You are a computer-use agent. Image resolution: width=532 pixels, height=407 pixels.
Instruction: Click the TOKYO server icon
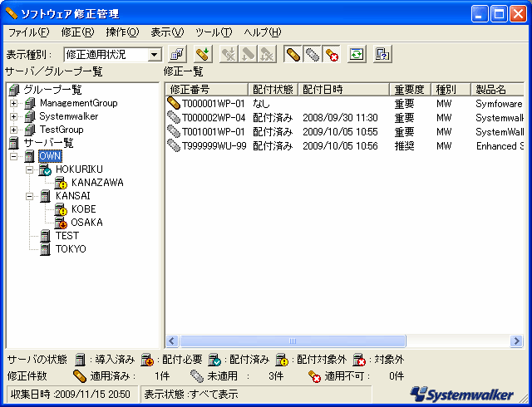tap(46, 249)
